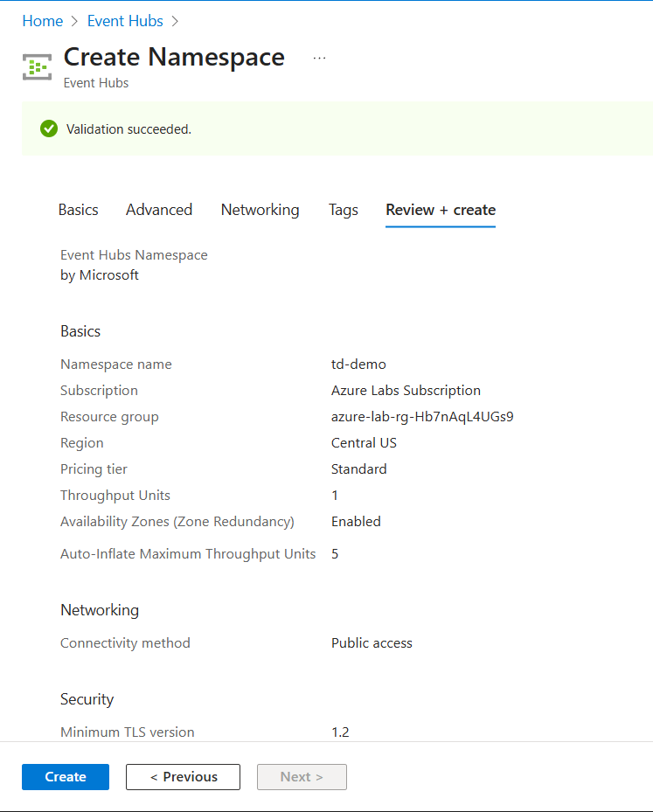Click the Public access connectivity value

click(x=372, y=643)
